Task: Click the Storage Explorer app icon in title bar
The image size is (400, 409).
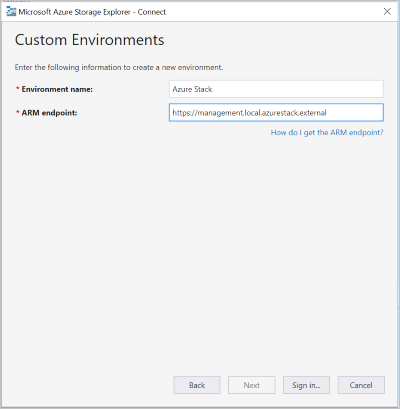Action: click(x=11, y=12)
